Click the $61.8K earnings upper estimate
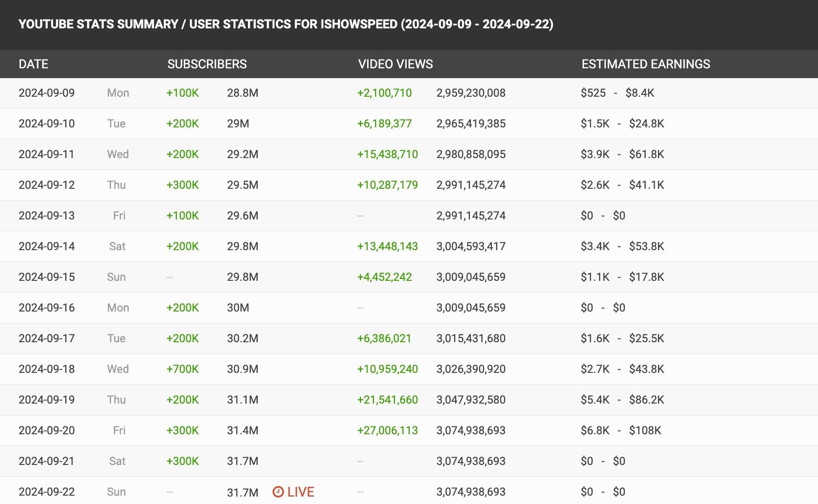The image size is (818, 504). (x=646, y=154)
